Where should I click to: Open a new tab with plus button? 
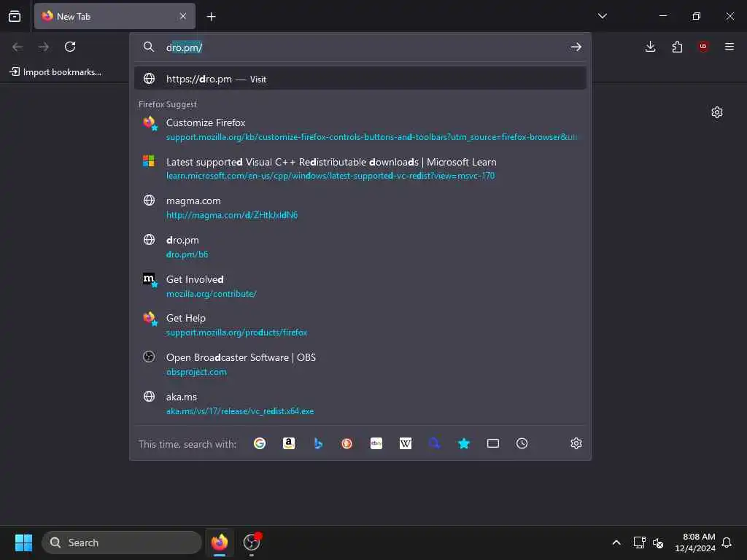(x=211, y=17)
